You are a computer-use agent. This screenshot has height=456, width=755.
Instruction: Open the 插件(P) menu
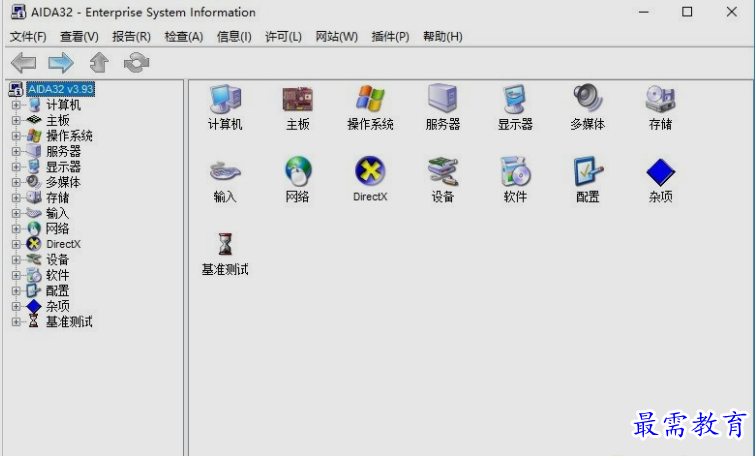390,37
